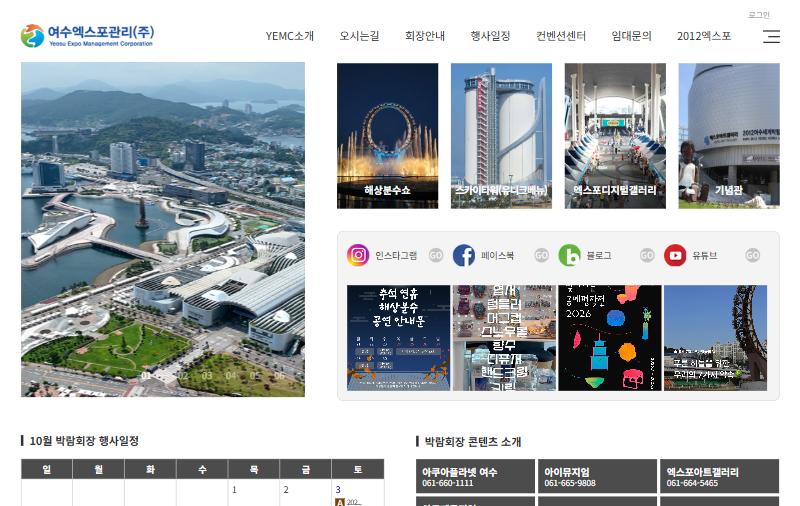Image resolution: width=800 pixels, height=506 pixels.
Task: Open the 행사일정 menu
Action: pyautogui.click(x=490, y=36)
